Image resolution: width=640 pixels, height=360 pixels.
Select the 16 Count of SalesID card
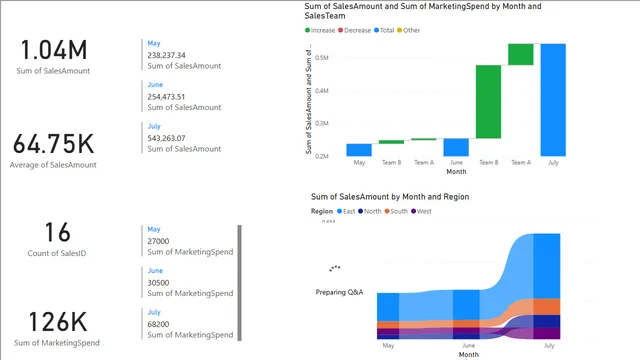pyautogui.click(x=57, y=239)
